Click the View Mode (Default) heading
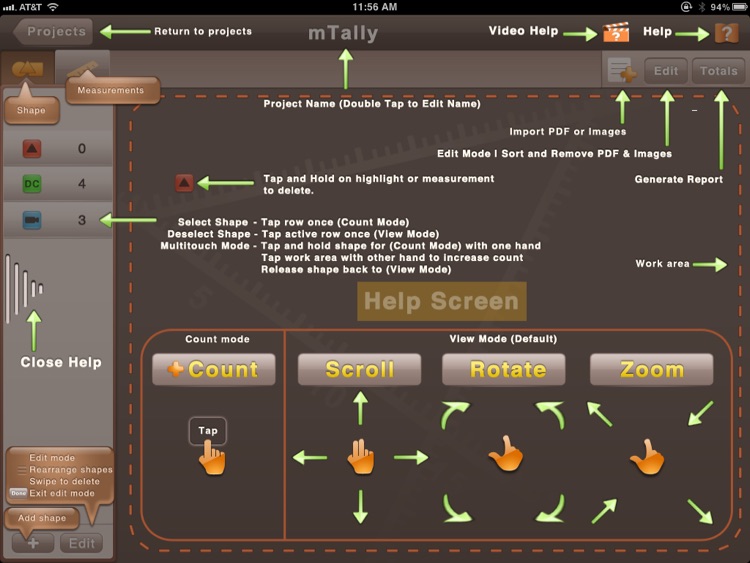 [x=503, y=339]
